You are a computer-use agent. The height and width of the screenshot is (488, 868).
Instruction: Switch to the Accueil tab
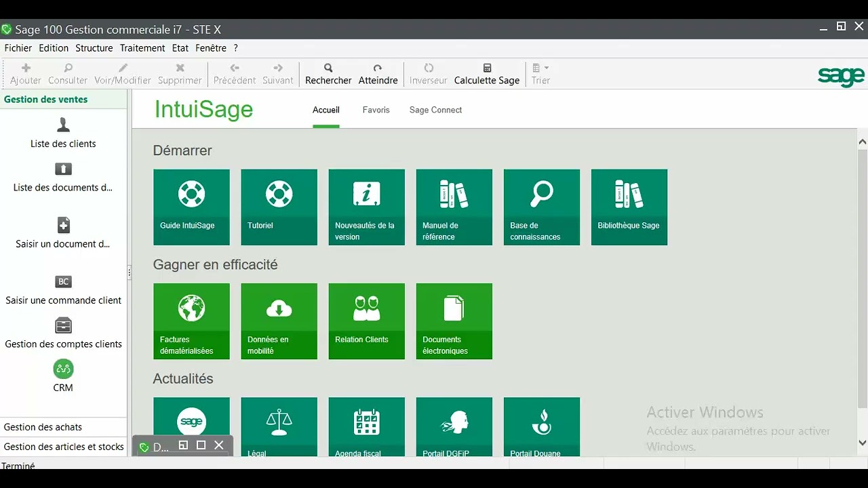pyautogui.click(x=326, y=110)
